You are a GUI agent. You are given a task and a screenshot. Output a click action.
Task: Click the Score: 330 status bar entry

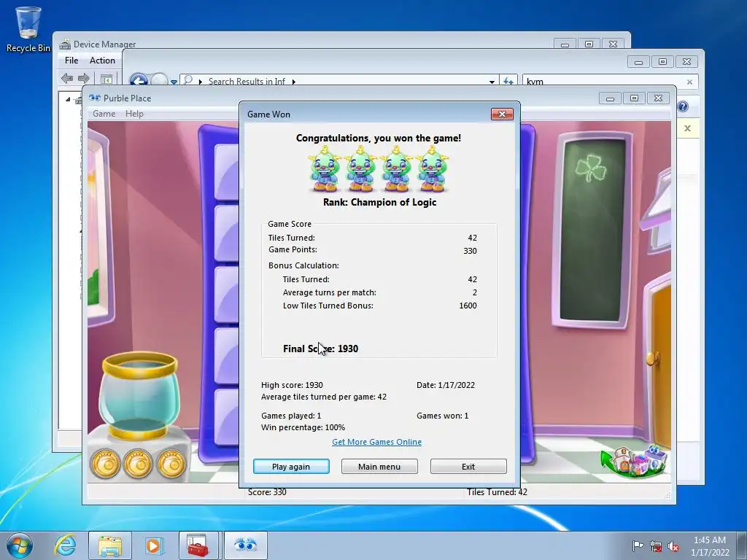coord(267,492)
